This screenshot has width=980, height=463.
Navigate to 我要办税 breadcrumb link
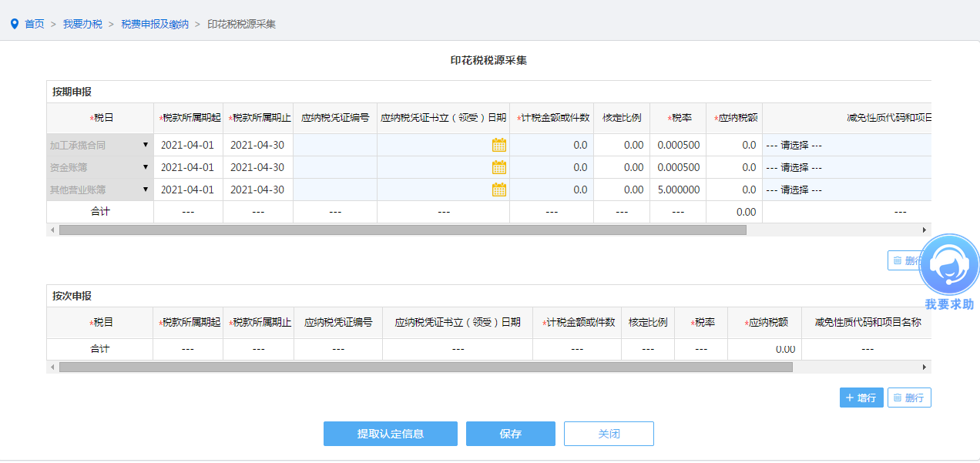pyautogui.click(x=82, y=24)
